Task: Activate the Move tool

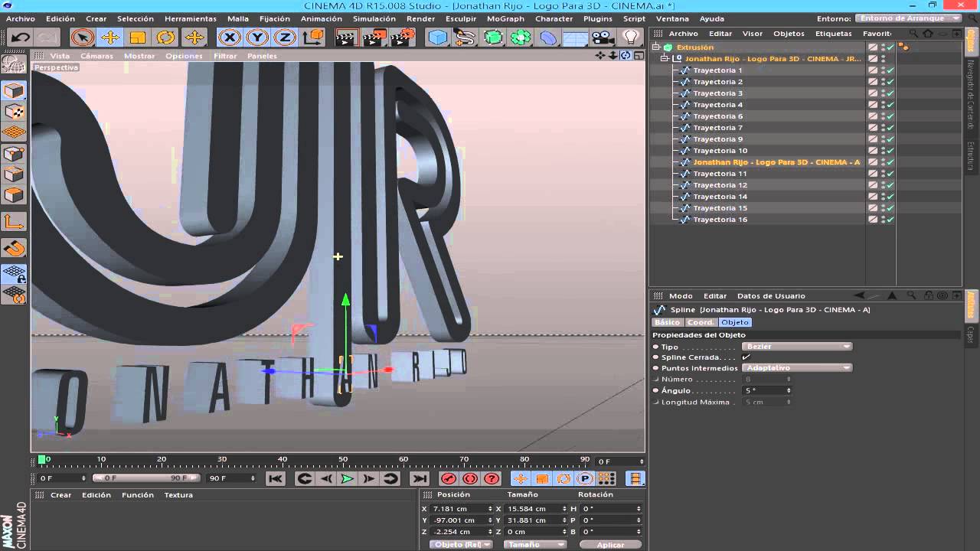Action: (x=110, y=37)
